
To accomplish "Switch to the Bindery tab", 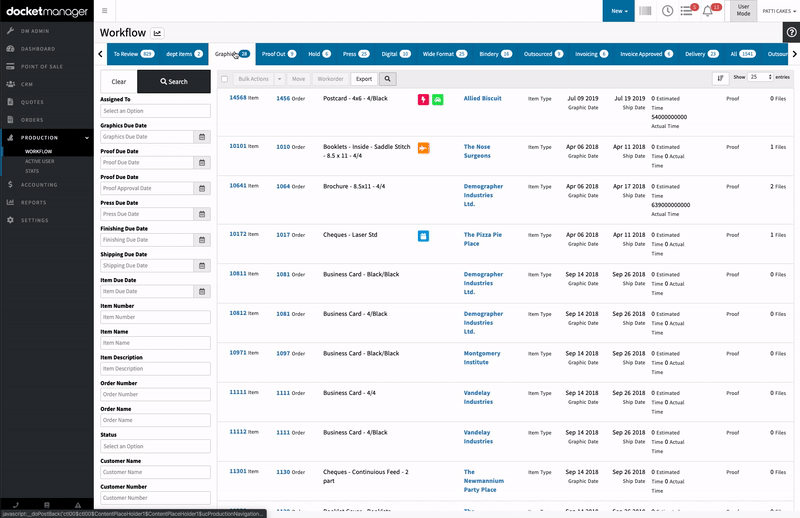I will [495, 54].
